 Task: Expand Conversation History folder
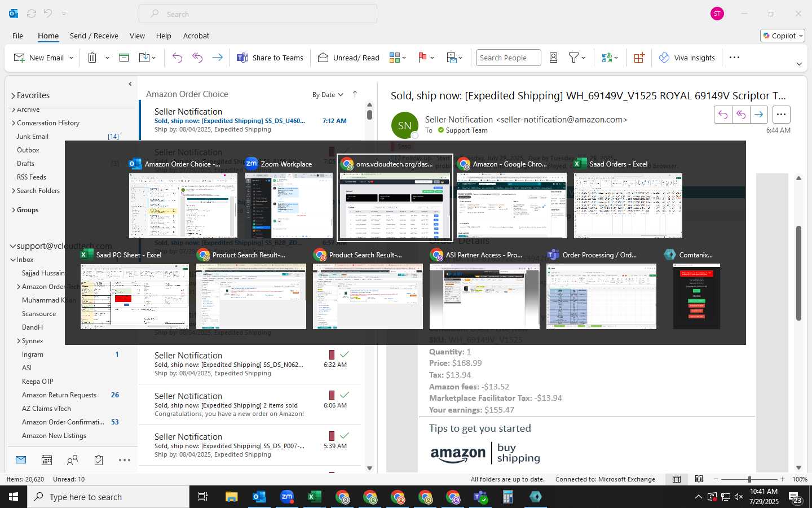coord(13,123)
